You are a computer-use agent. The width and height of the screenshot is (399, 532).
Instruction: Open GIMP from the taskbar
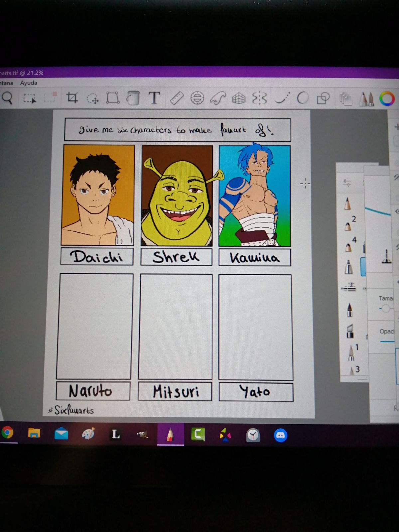tap(143, 435)
